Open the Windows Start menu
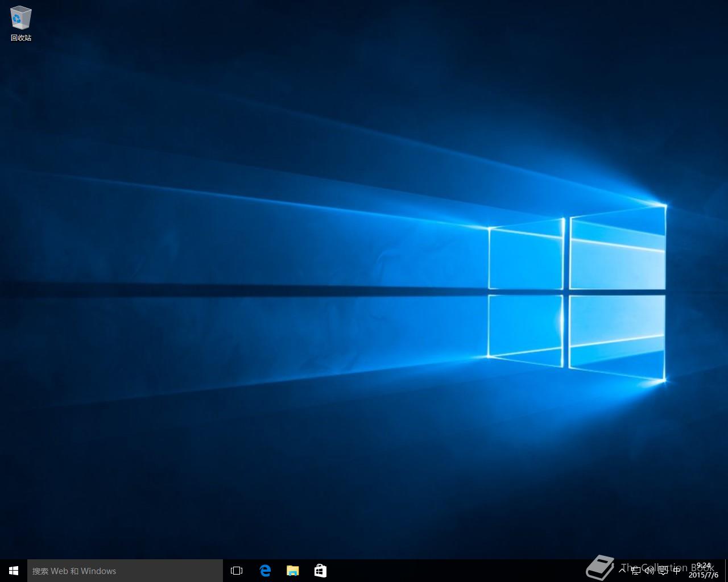The width and height of the screenshot is (728, 582). click(14, 571)
